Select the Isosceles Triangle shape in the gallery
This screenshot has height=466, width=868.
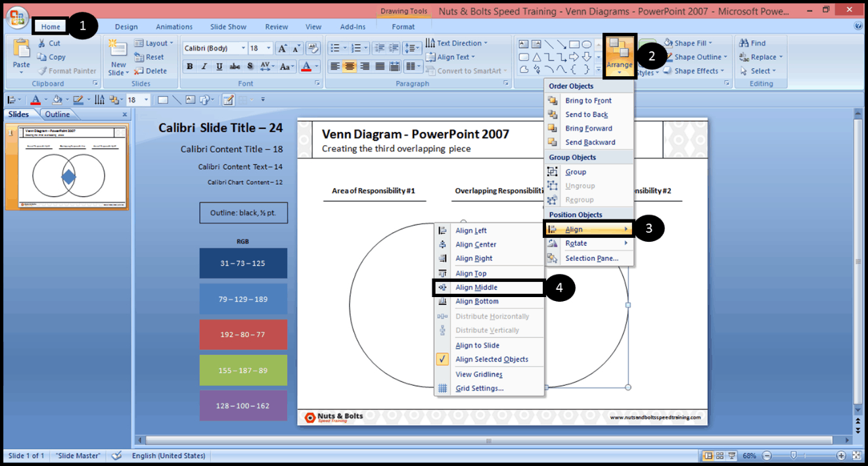click(x=537, y=57)
